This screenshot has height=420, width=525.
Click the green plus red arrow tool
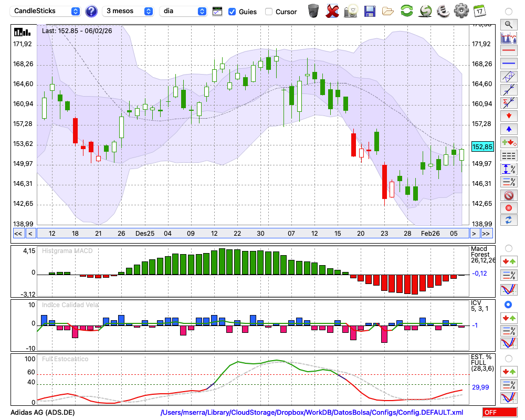(509, 143)
